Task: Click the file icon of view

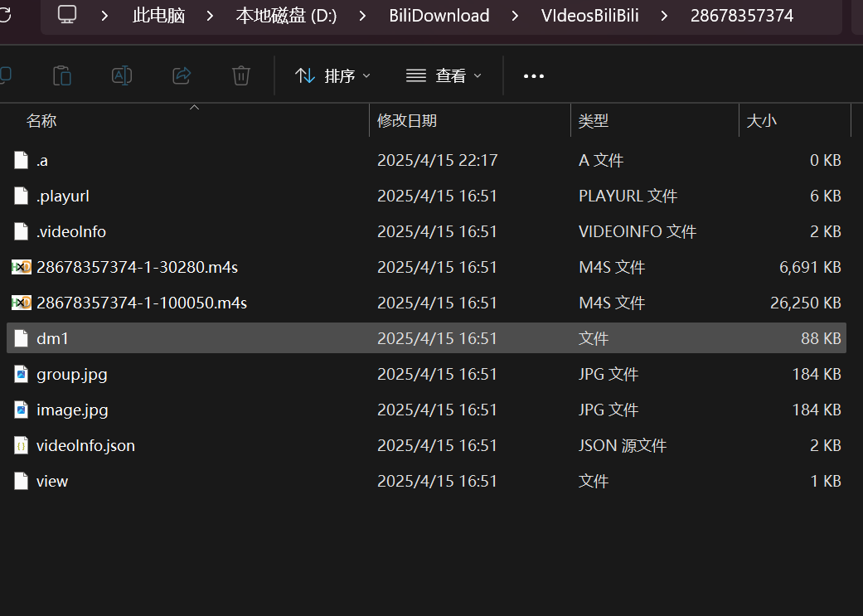Action: 21,481
